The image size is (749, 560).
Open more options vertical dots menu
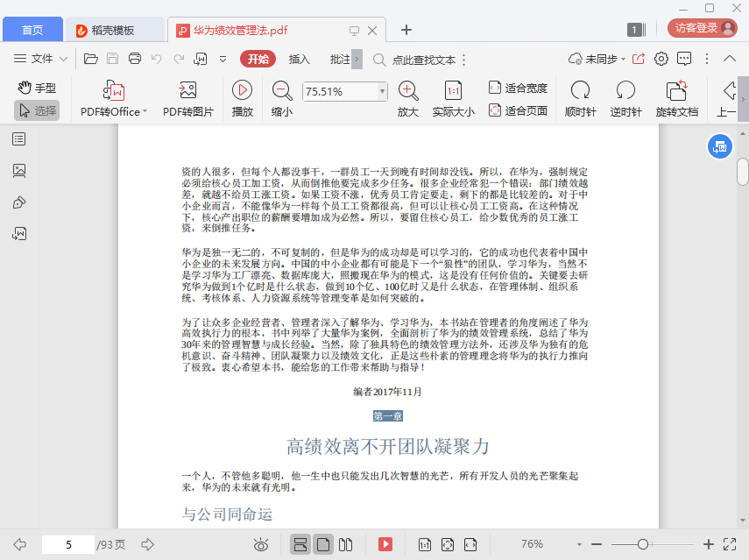[x=707, y=59]
